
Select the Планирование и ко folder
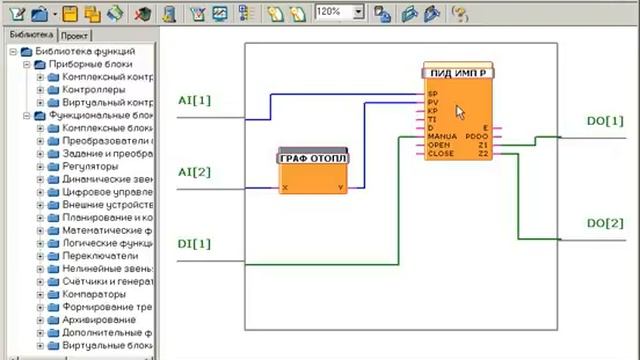tap(107, 218)
